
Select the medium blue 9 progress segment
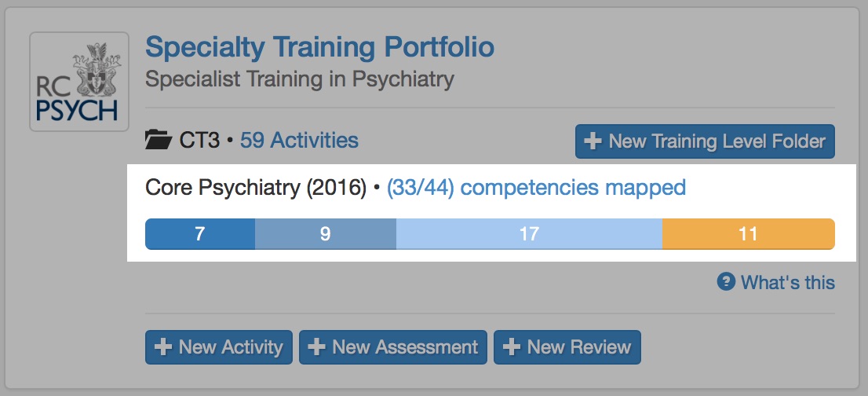click(325, 234)
